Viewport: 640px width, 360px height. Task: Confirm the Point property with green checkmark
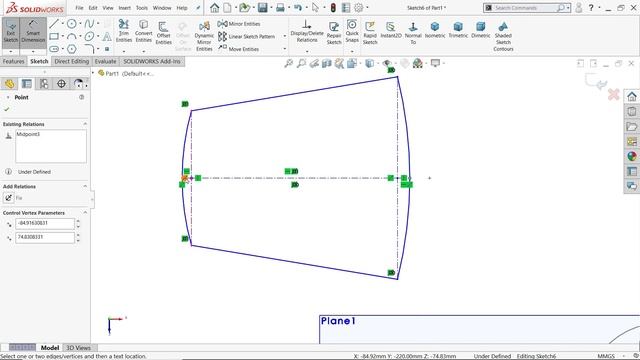coord(7,109)
